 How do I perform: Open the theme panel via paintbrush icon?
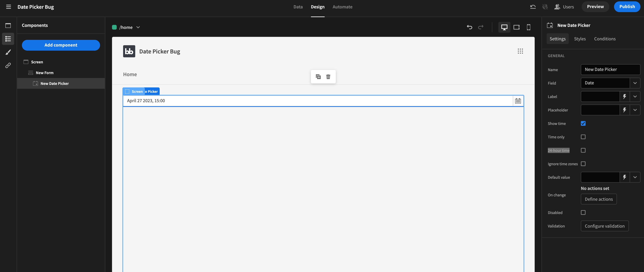pyautogui.click(x=8, y=52)
